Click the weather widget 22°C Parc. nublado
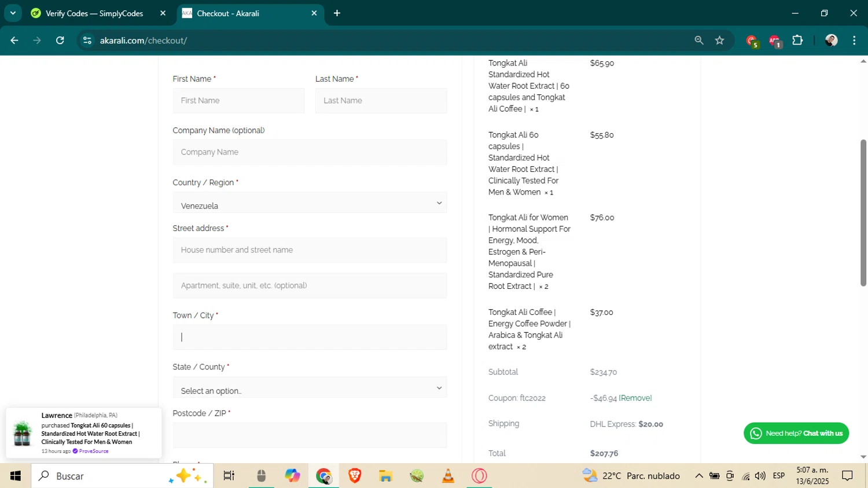 [631, 476]
